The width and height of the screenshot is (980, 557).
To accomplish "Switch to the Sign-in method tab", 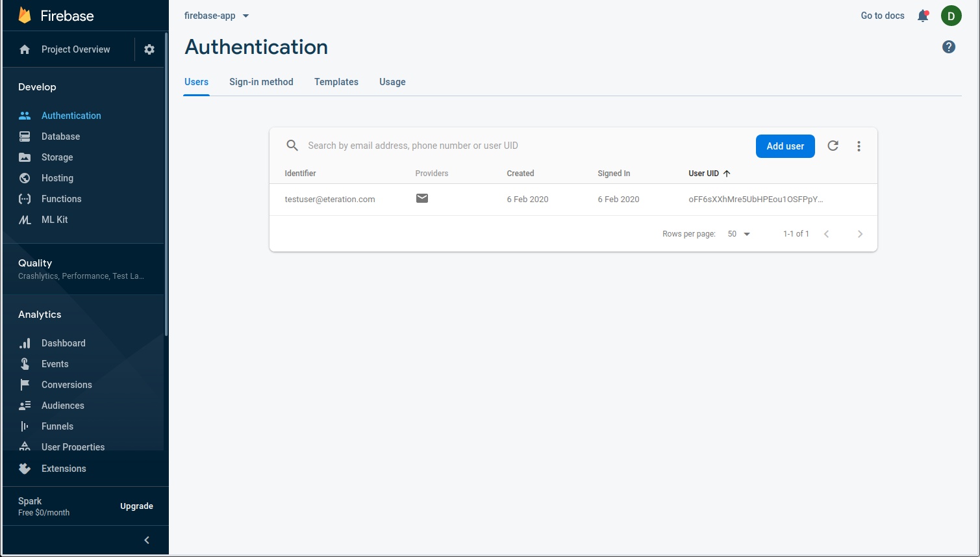I will (x=261, y=82).
